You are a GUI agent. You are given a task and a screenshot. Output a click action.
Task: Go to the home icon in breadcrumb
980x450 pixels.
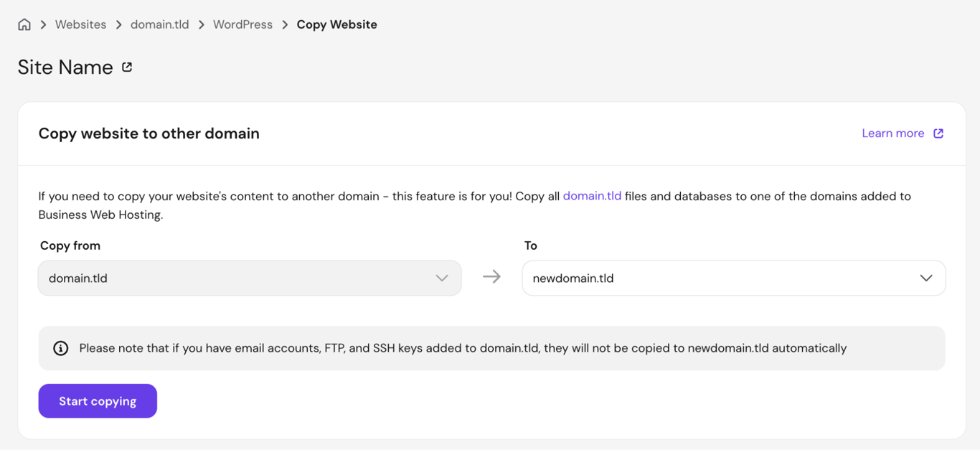24,24
